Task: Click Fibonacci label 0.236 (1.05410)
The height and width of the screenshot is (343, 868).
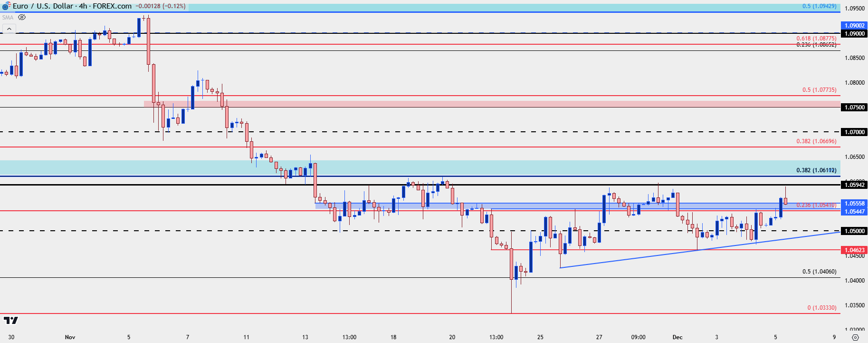Action: (816, 205)
